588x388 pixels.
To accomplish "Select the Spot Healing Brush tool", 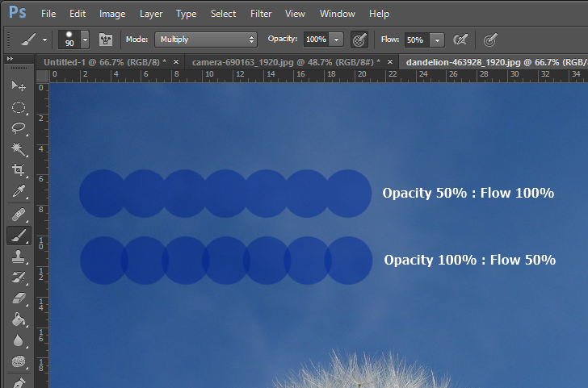I will tap(19, 215).
